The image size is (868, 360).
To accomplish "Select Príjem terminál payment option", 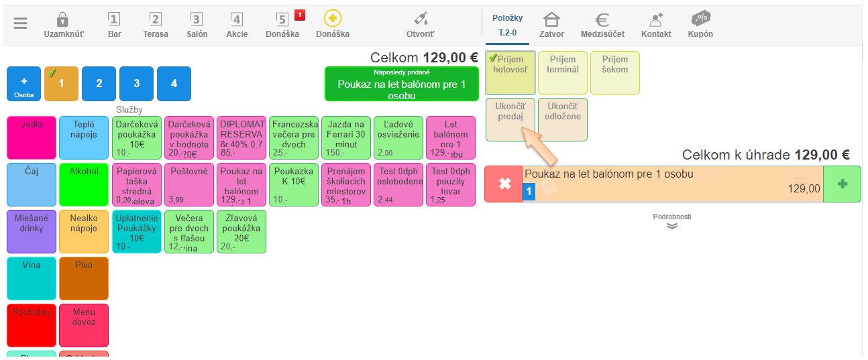I will (x=563, y=72).
